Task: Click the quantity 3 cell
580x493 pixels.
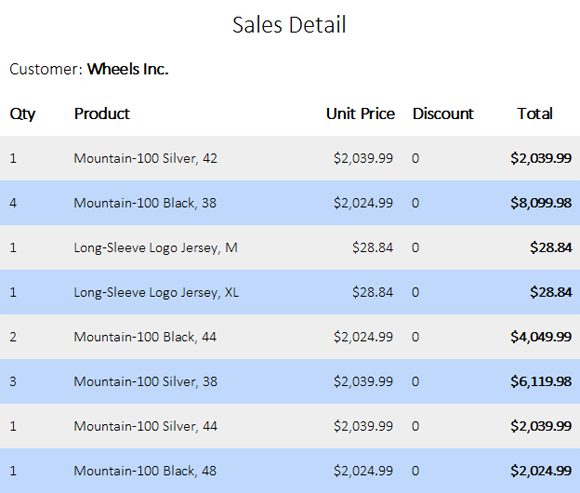Action: click(13, 381)
